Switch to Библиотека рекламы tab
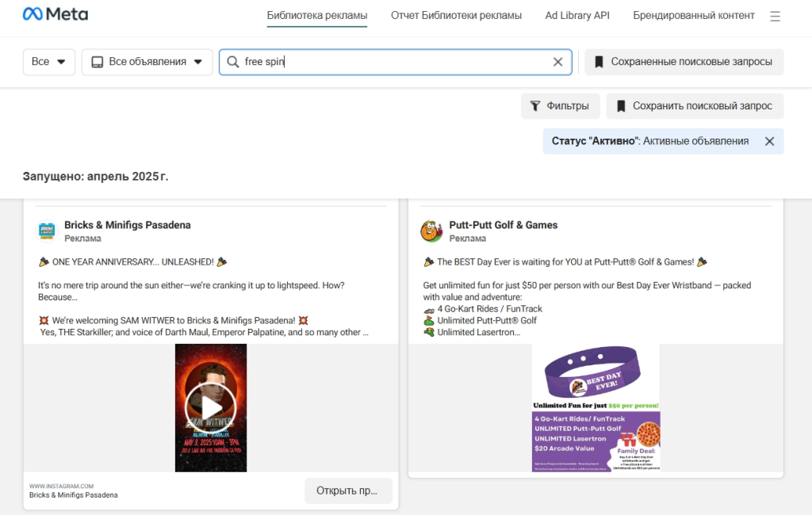Image resolution: width=812 pixels, height=515 pixels. pos(317,16)
